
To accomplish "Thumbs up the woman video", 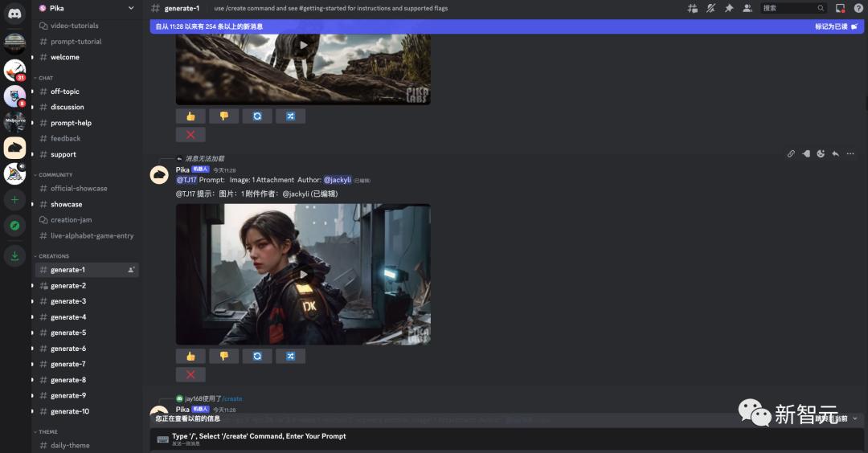I will pyautogui.click(x=190, y=356).
